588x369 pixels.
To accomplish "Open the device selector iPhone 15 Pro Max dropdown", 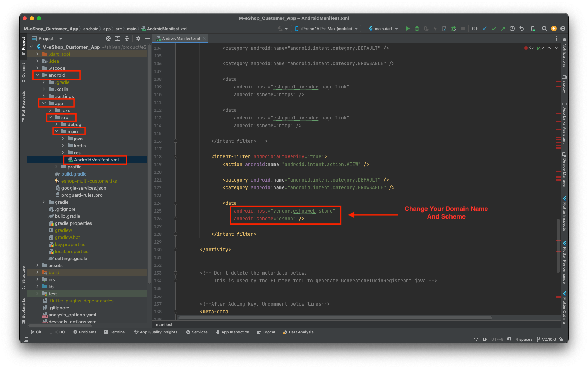I will click(x=326, y=29).
